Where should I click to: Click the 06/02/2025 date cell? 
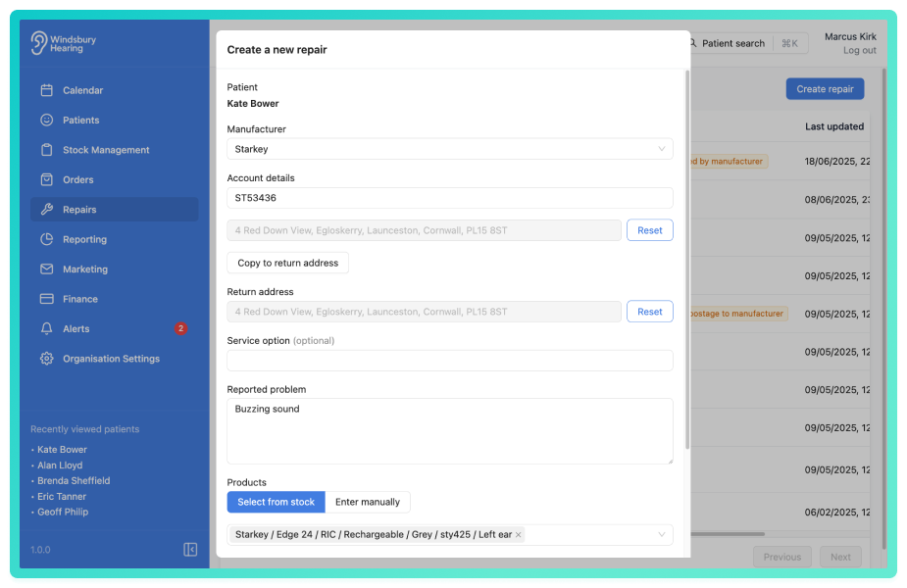837,512
